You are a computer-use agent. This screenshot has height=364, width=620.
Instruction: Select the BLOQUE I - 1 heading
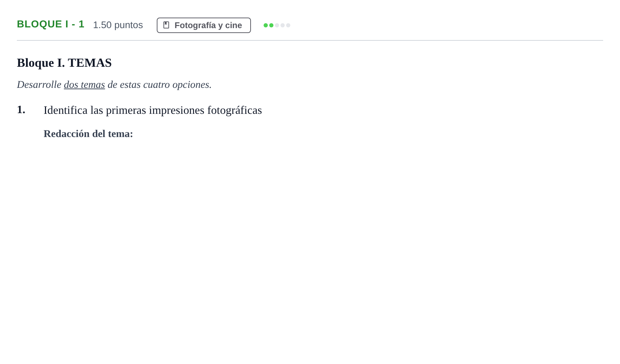[x=51, y=24]
